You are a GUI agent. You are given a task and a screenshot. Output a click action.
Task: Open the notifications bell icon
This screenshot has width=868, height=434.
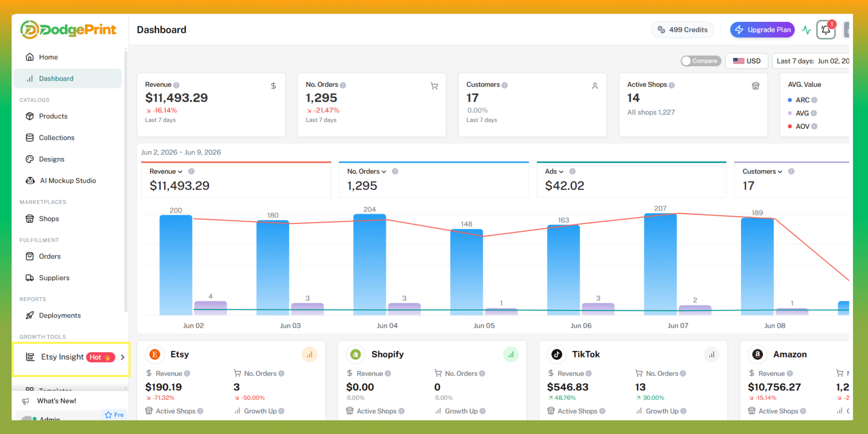pyautogui.click(x=826, y=30)
